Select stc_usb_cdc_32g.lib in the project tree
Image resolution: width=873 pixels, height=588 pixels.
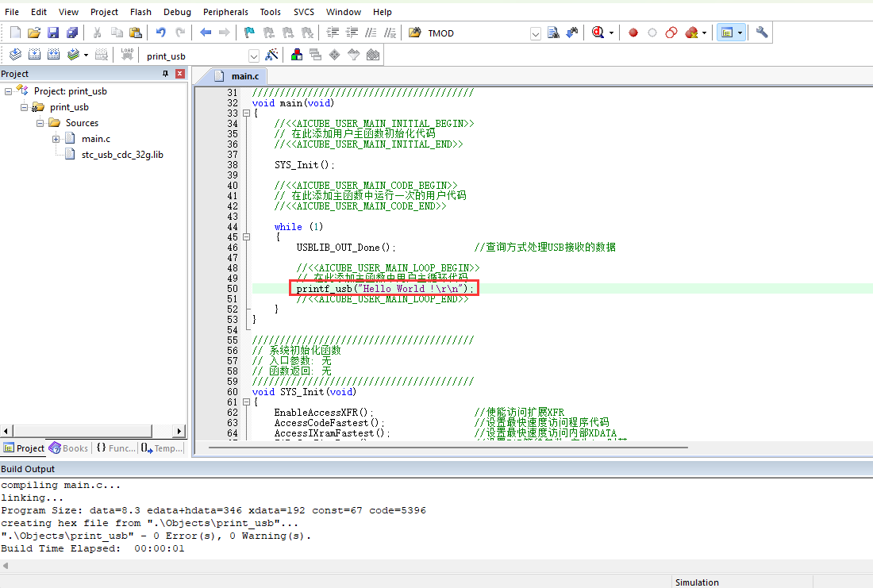[x=122, y=155]
